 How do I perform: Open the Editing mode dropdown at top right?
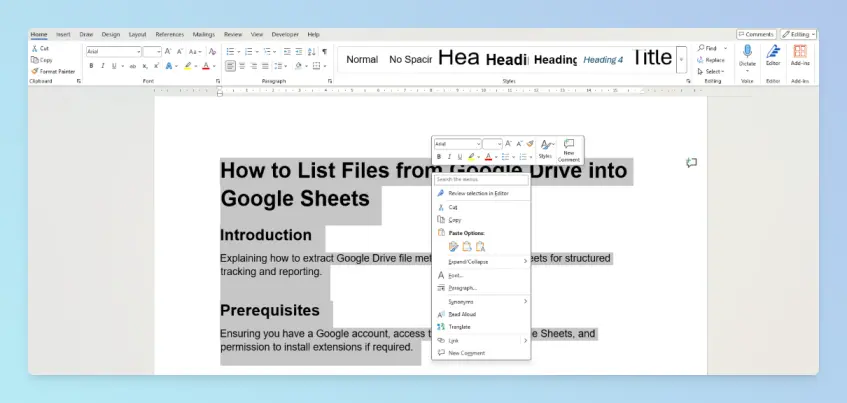(798, 34)
